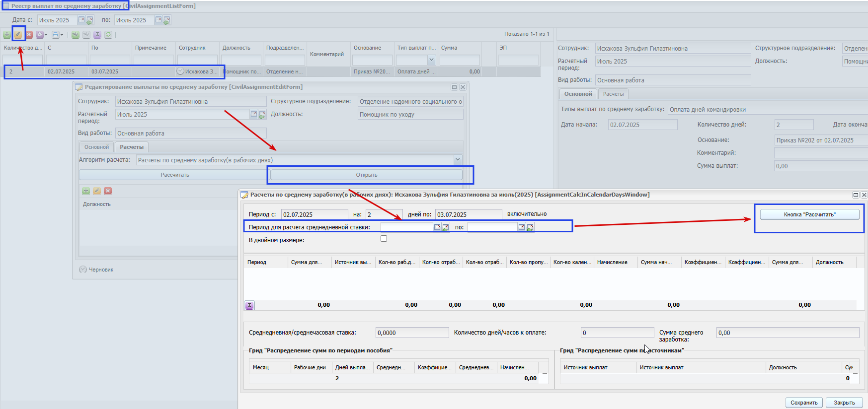Open the 'Алгоритм расчета' dropdown
This screenshot has height=409, width=868.
(458, 160)
